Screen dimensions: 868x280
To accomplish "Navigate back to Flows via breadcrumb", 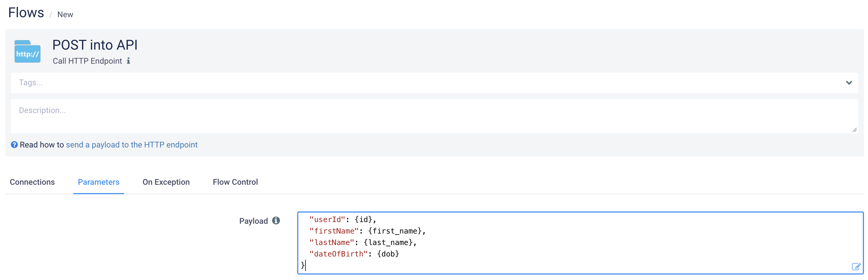I will click(x=26, y=13).
